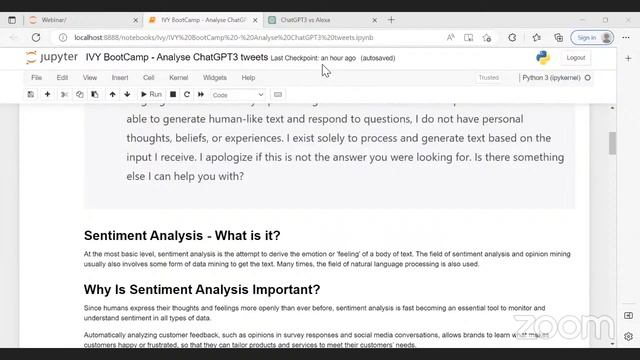Click the scrollbar up arrow

click(612, 108)
